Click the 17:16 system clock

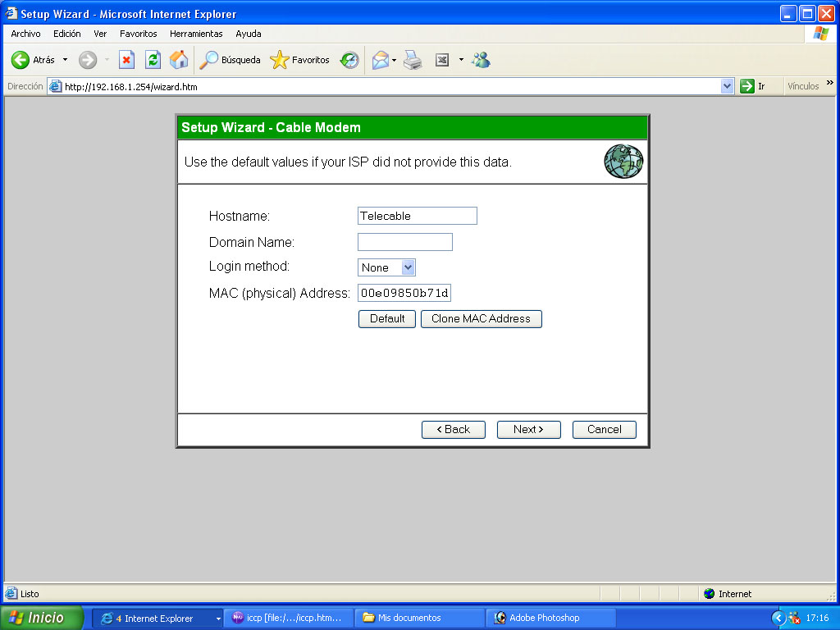pyautogui.click(x=818, y=619)
